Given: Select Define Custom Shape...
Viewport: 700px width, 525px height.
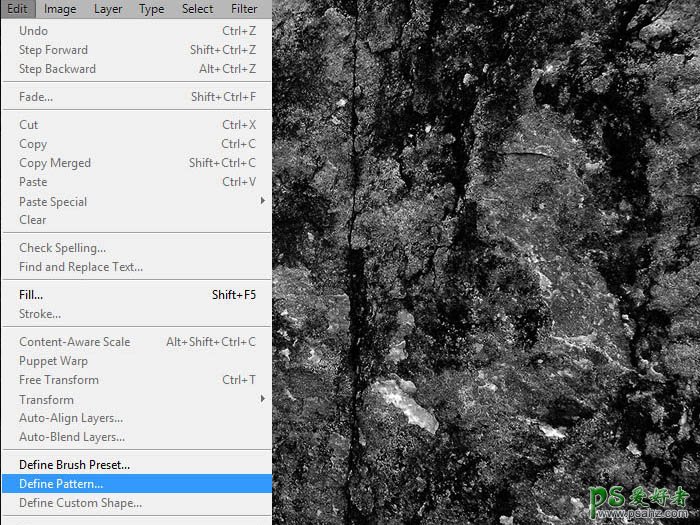Looking at the screenshot, I should pyautogui.click(x=137, y=503).
